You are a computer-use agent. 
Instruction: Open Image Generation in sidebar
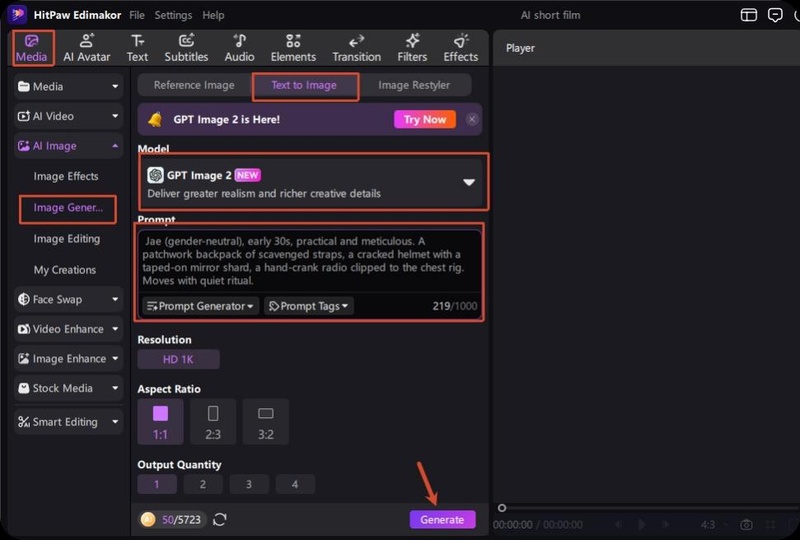(68, 208)
